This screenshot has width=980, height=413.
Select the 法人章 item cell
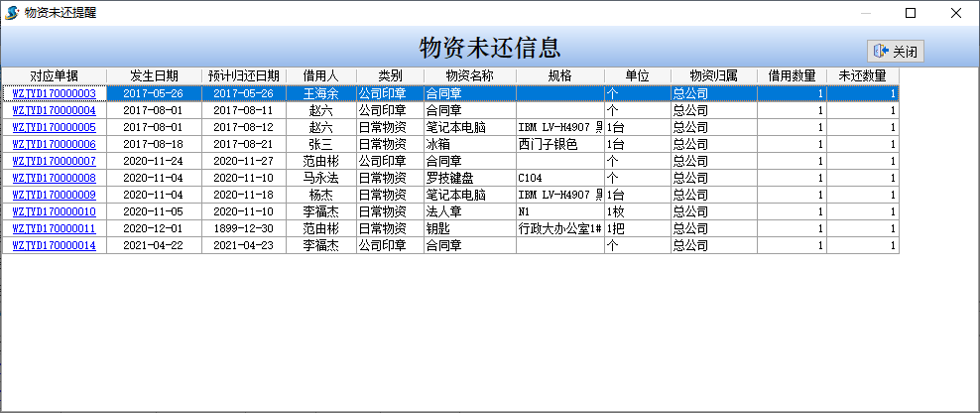click(x=469, y=211)
